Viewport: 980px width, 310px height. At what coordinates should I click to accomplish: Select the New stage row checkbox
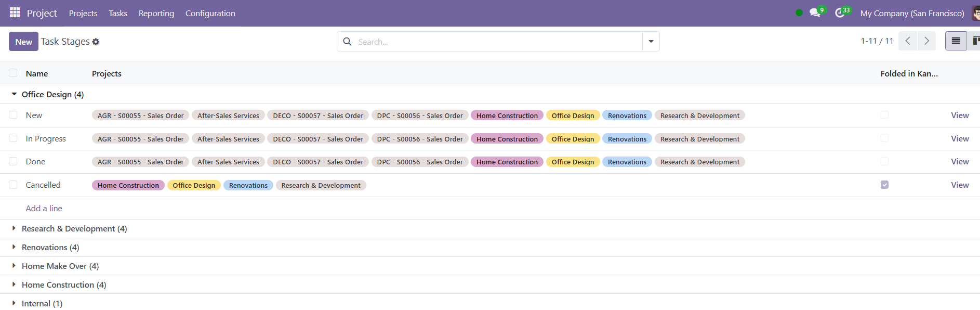pyautogui.click(x=13, y=115)
